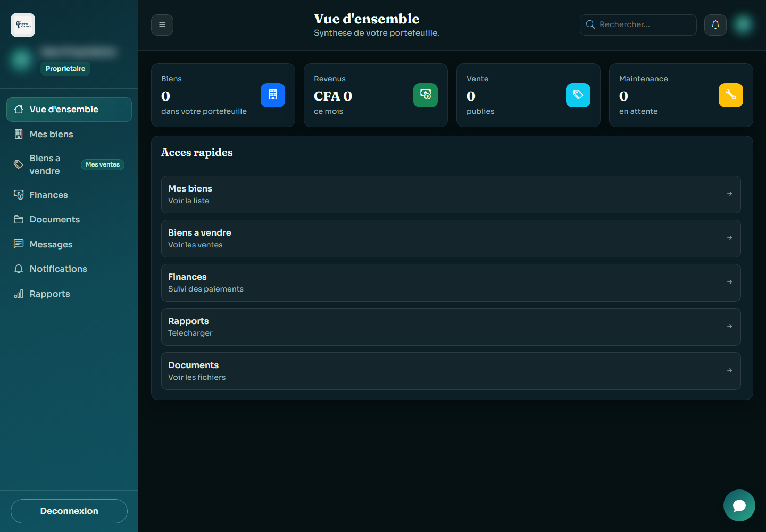Screen dimensions: 766x532
Task: Click the sidebar profile avatar
Action: pos(21,60)
